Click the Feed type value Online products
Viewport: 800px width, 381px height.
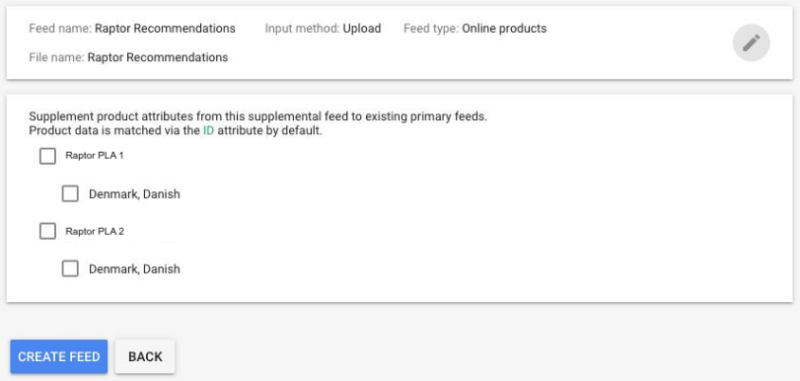click(x=504, y=29)
